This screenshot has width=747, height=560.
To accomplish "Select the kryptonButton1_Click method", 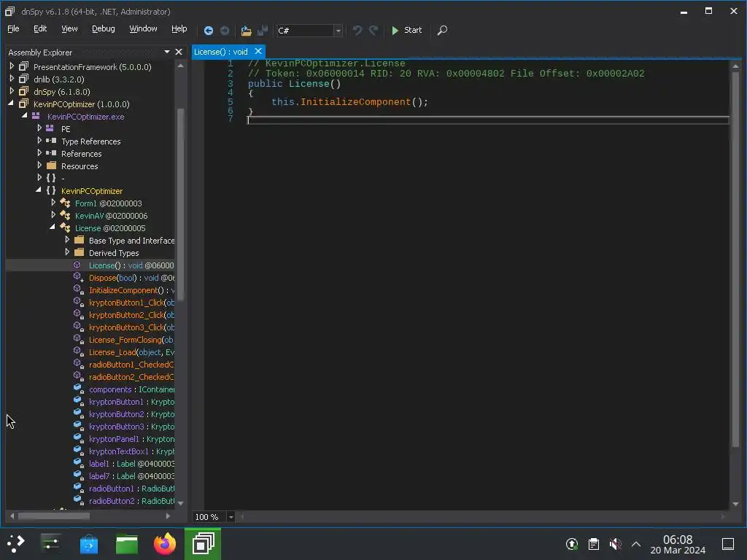I will [131, 303].
